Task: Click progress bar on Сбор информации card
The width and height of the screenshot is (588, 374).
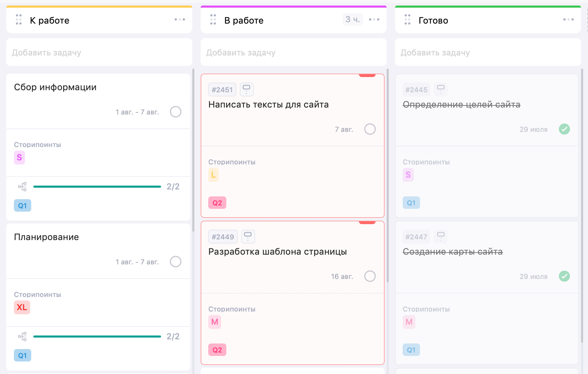Action: tap(97, 187)
